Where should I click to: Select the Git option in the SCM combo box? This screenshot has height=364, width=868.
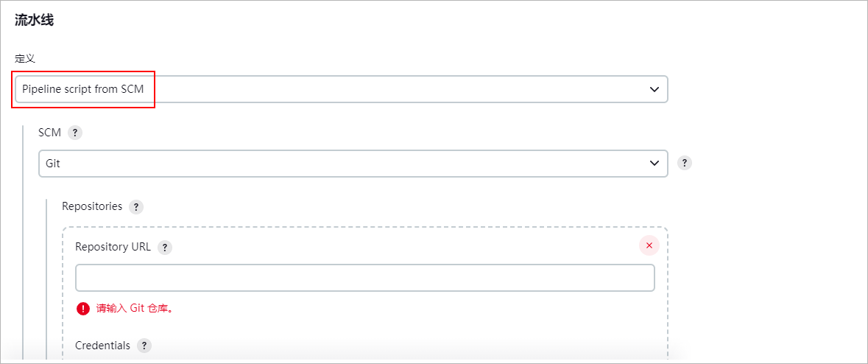point(353,163)
